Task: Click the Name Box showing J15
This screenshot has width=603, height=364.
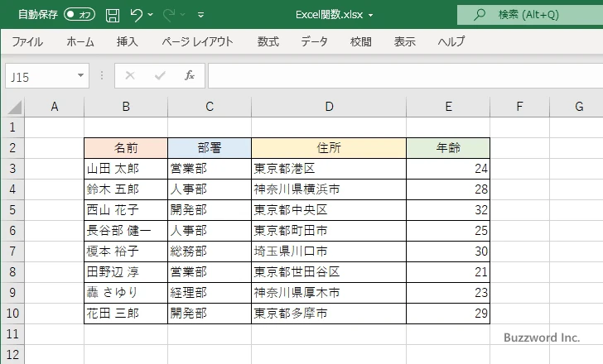Action: pos(40,76)
